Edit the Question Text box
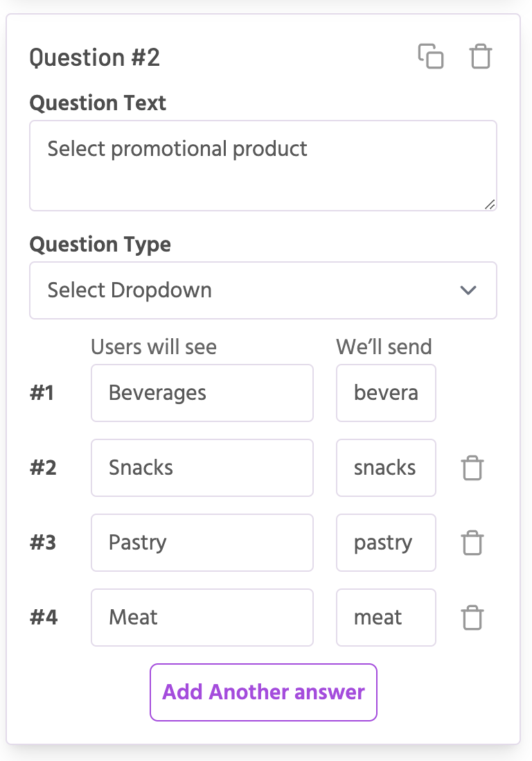The height and width of the screenshot is (761, 532). [263, 166]
